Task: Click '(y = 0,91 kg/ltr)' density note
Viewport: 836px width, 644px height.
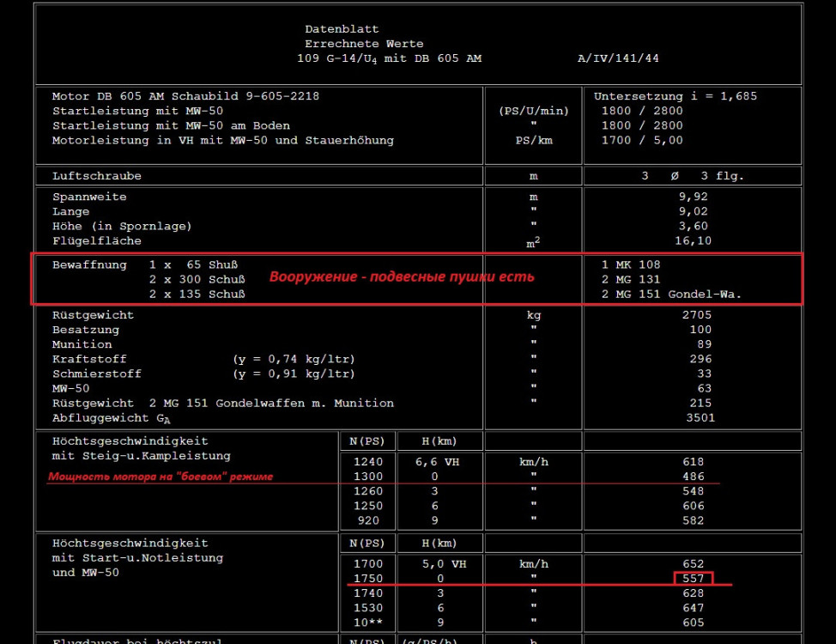Action: click(294, 374)
